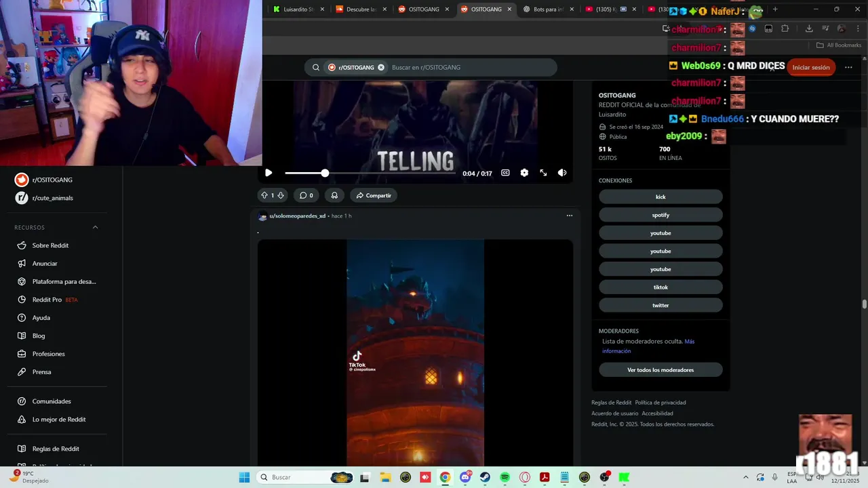
Task: Open File Explorer from taskbar
Action: pyautogui.click(x=385, y=477)
